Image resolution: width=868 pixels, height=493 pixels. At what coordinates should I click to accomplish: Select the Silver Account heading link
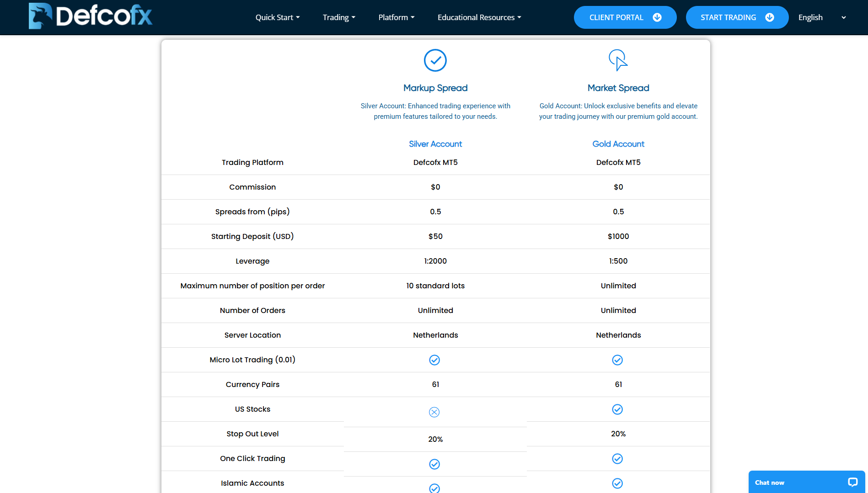coord(435,144)
